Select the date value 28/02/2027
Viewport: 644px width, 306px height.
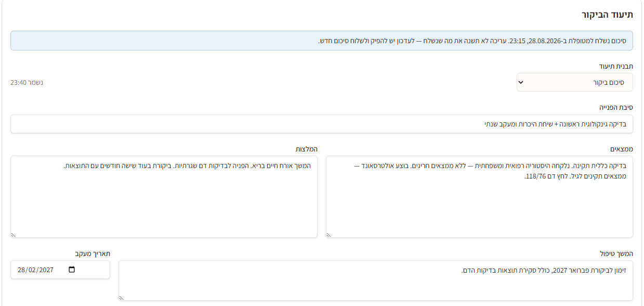pyautogui.click(x=36, y=270)
